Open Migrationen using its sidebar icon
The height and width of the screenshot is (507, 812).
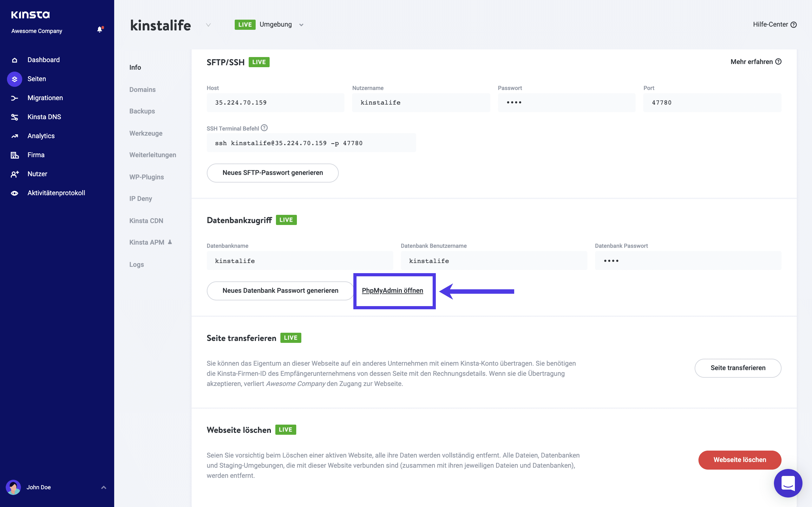tap(14, 98)
